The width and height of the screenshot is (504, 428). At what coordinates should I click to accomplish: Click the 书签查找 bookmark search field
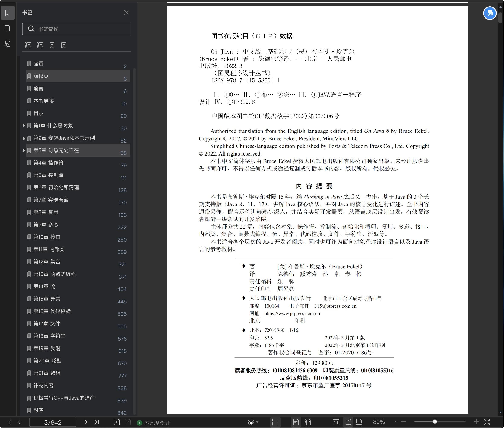77,29
